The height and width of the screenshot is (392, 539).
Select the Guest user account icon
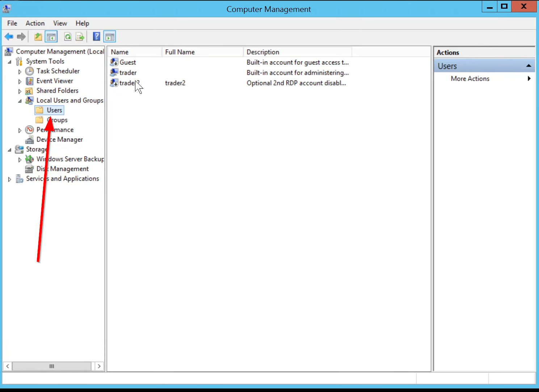[114, 62]
